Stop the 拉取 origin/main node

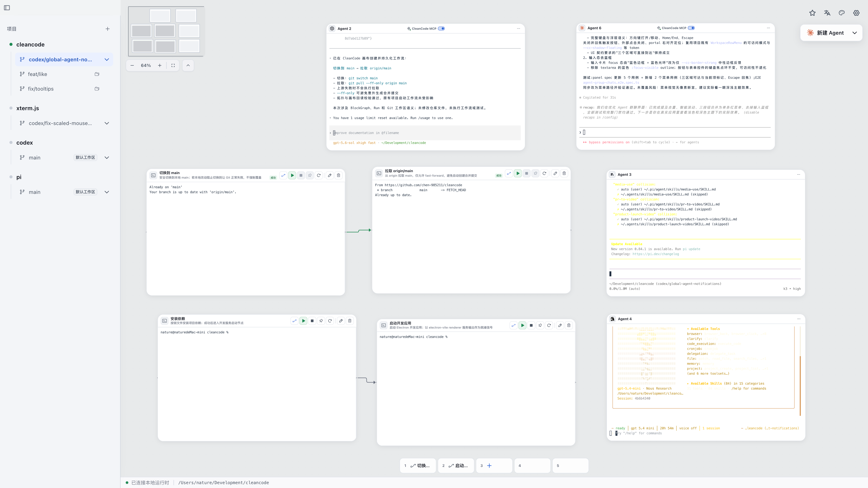[x=527, y=173]
